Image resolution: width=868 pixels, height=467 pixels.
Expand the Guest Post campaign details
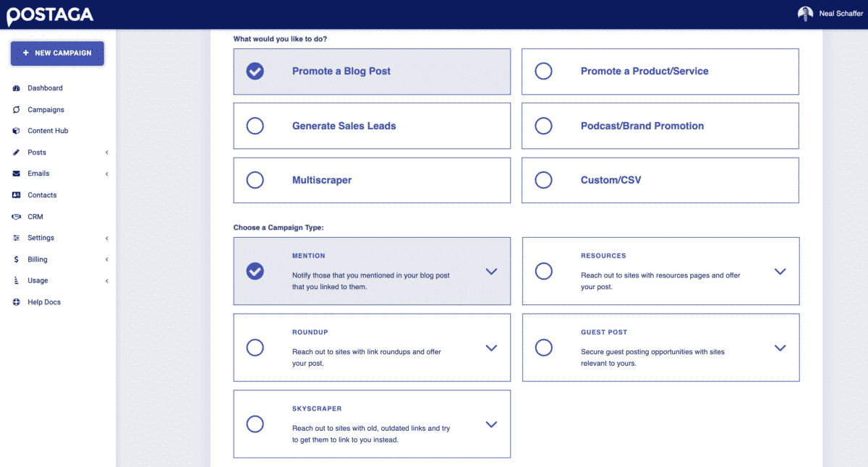pos(780,348)
